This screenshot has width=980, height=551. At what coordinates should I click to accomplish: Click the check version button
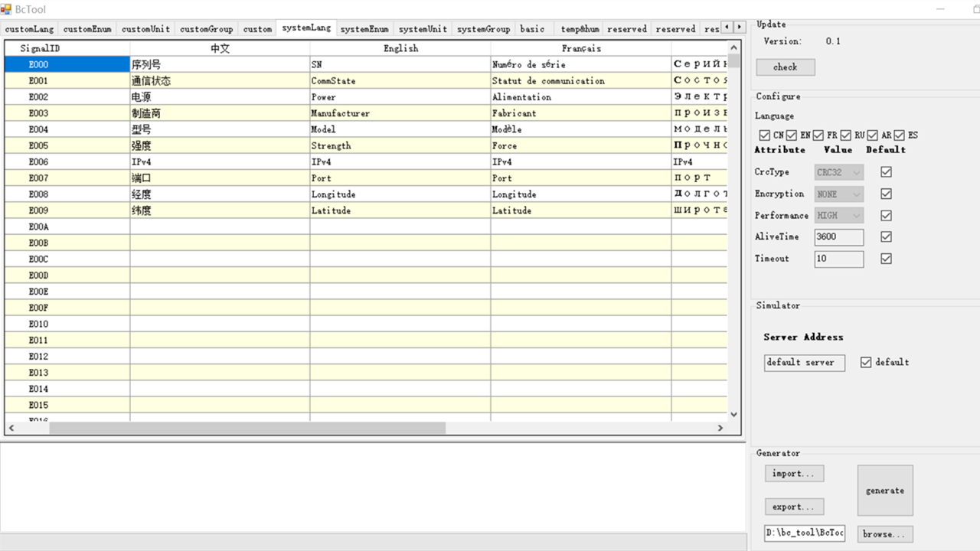click(785, 67)
